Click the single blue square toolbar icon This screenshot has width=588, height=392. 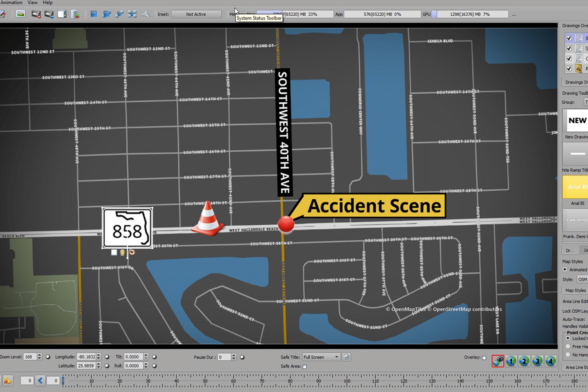[x=94, y=14]
